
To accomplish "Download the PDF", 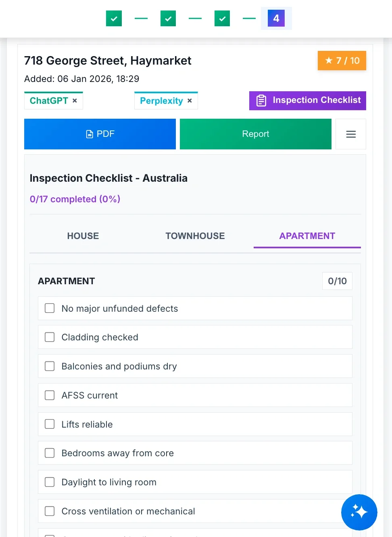I will [100, 134].
